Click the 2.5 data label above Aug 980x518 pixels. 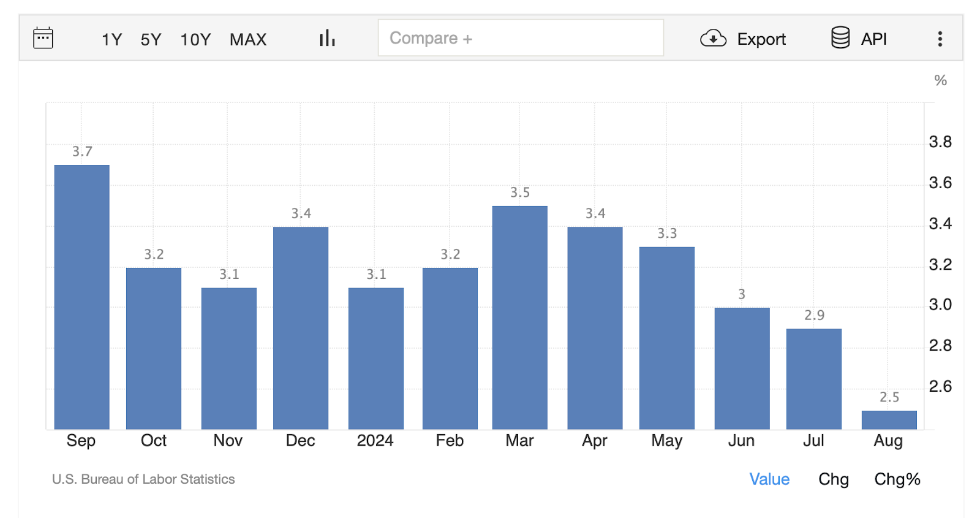[889, 397]
